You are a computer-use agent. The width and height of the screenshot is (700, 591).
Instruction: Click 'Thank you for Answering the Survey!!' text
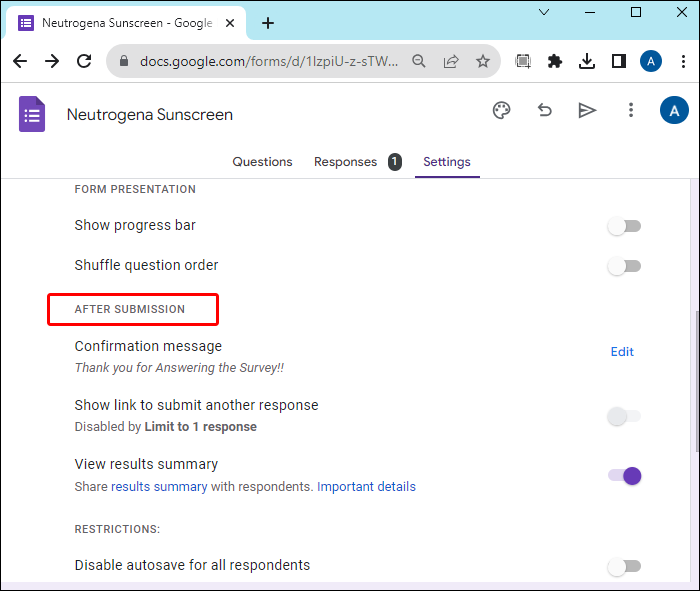pyautogui.click(x=179, y=367)
